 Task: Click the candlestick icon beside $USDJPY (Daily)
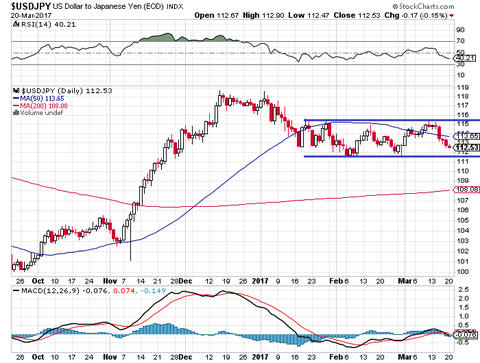click(x=16, y=91)
